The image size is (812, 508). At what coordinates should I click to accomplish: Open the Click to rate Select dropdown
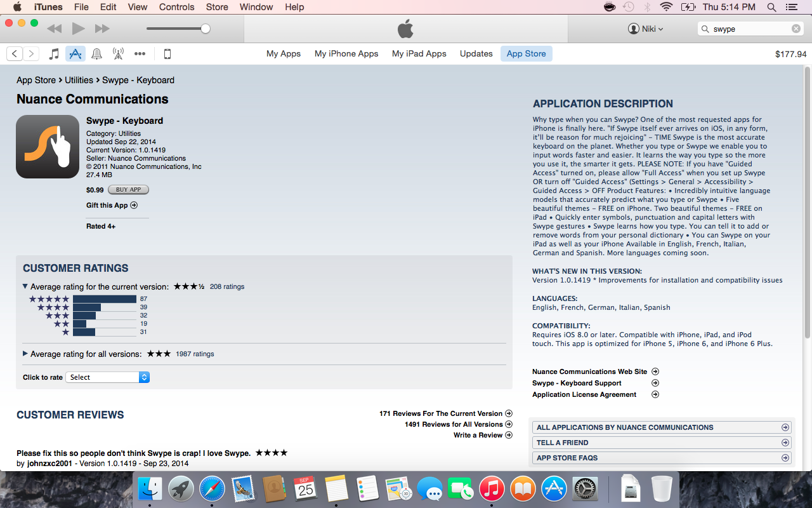pos(108,377)
